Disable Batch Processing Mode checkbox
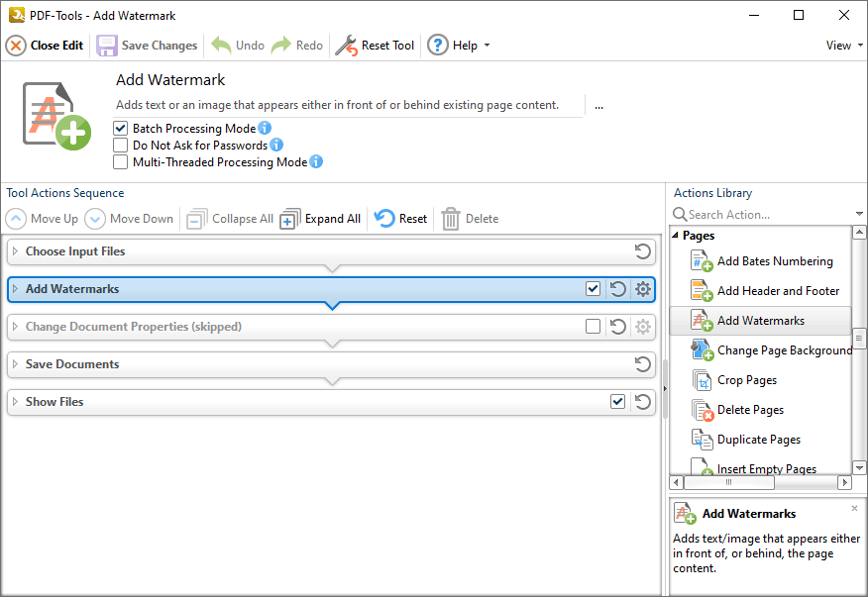Viewport: 868px width, 597px height. [x=120, y=129]
